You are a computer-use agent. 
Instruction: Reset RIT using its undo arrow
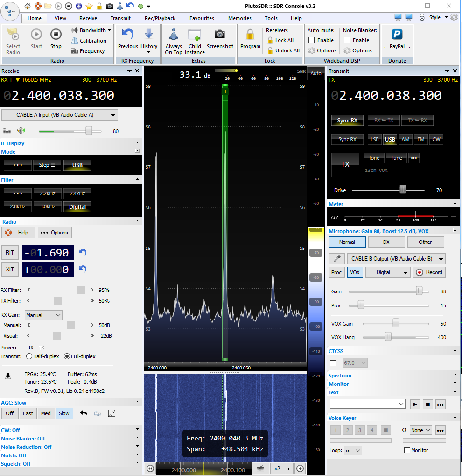pyautogui.click(x=83, y=252)
